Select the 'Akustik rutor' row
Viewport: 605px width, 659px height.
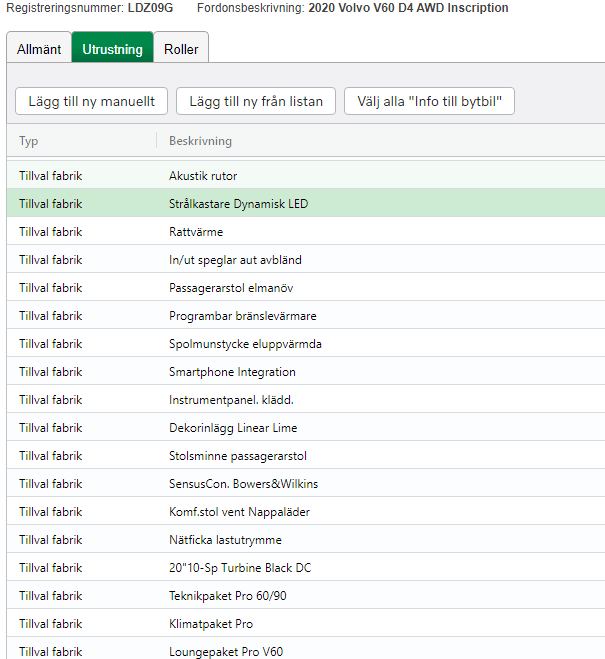tap(306, 176)
